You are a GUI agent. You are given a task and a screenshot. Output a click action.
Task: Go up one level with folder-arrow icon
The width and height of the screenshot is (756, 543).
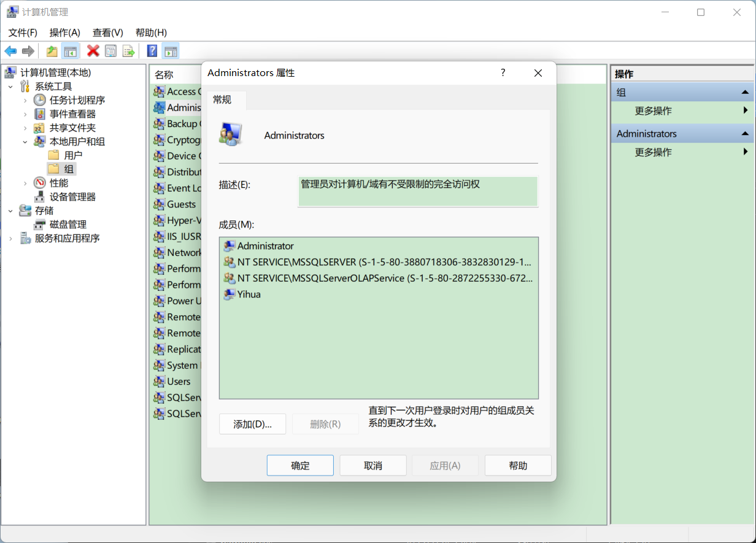52,51
